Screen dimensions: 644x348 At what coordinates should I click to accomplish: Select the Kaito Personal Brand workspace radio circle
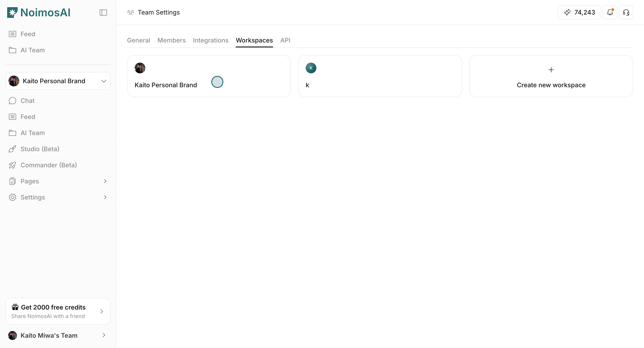tap(217, 82)
